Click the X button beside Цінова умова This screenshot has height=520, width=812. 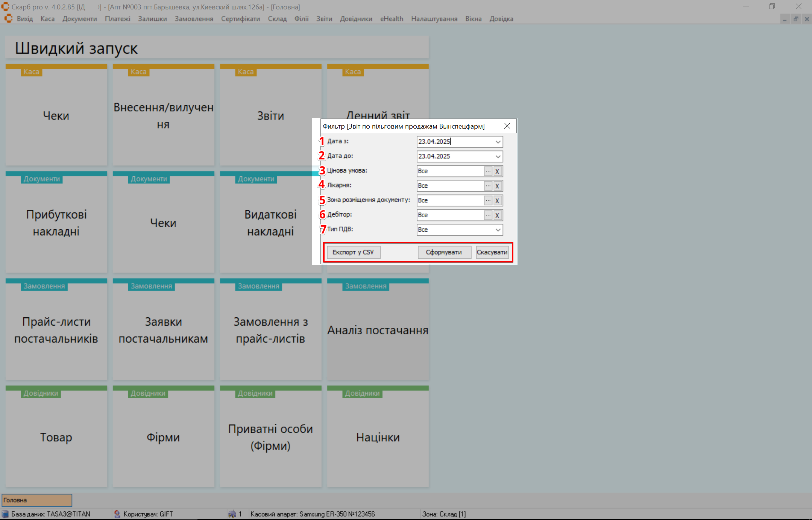(x=497, y=171)
